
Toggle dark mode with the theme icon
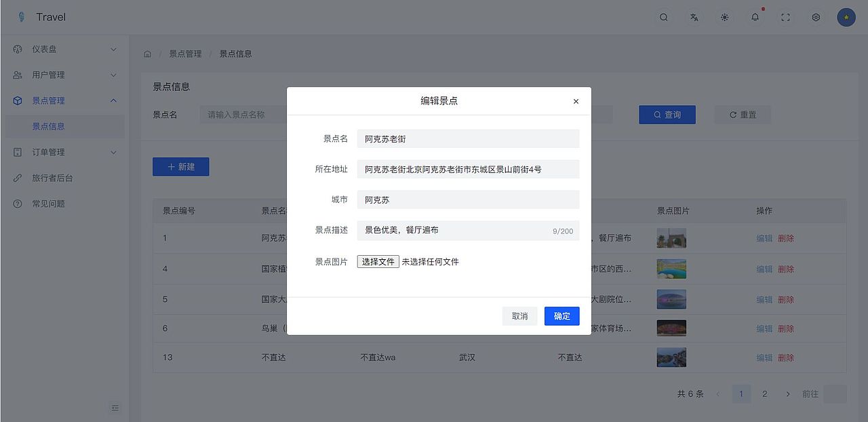(x=724, y=17)
